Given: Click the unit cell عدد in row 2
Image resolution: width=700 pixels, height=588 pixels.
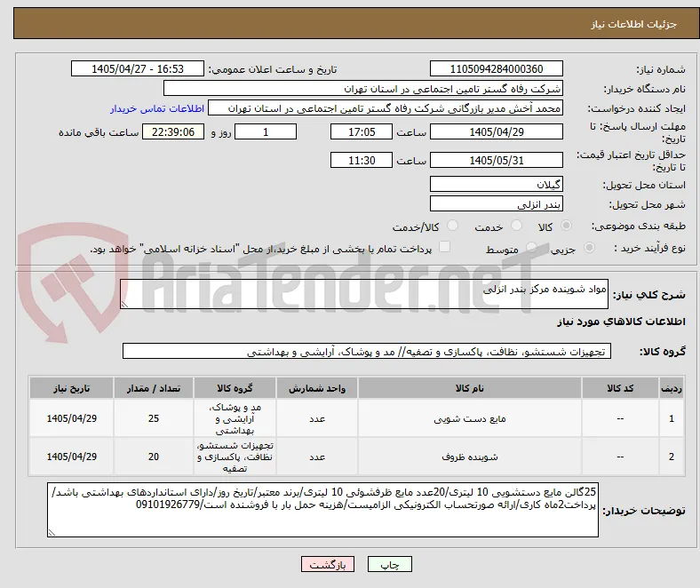Looking at the screenshot, I should (317, 457).
